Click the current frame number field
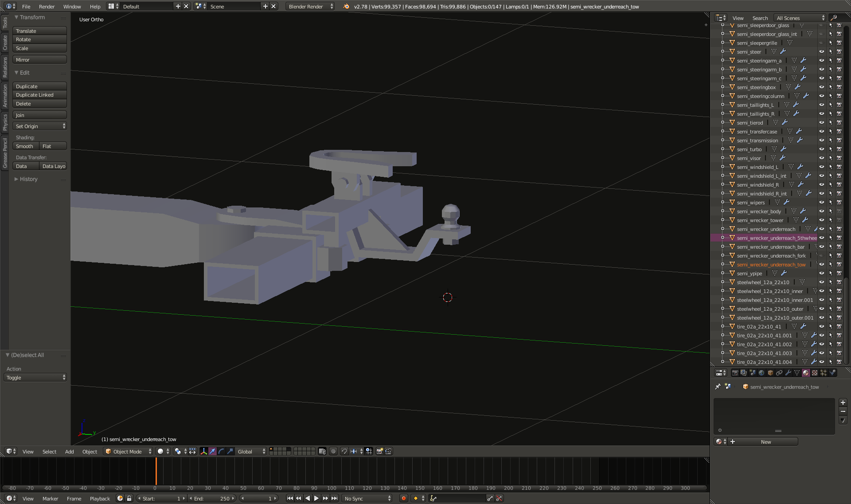 [x=258, y=498]
